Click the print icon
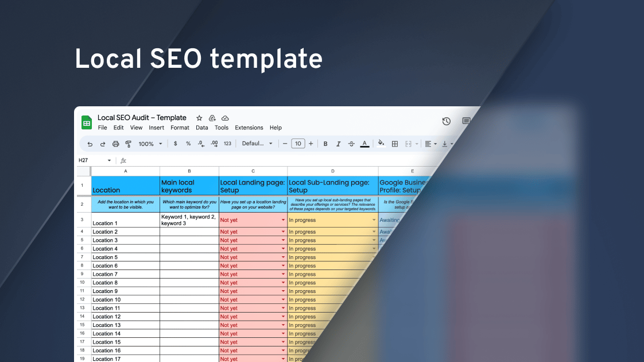Image resolution: width=644 pixels, height=362 pixels. point(116,144)
